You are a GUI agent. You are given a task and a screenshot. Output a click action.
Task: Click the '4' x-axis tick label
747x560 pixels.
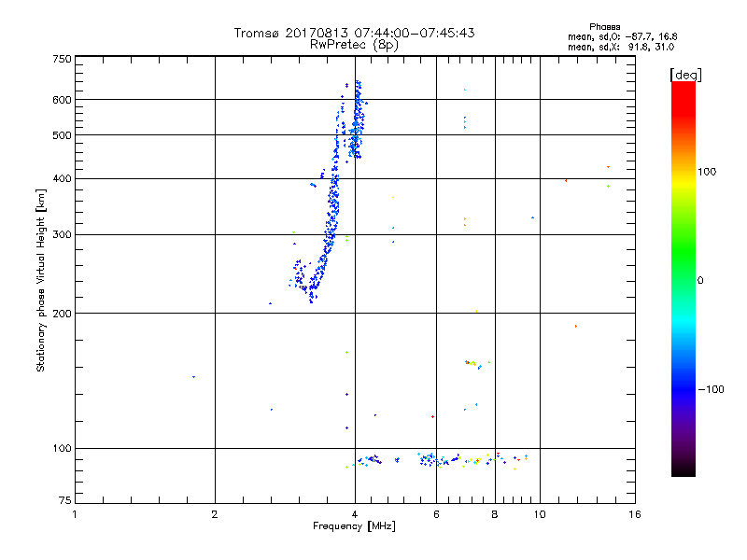(355, 514)
